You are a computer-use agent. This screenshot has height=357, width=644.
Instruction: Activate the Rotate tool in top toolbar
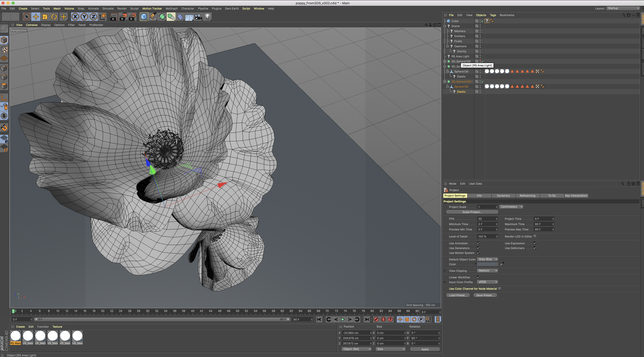[x=54, y=17]
